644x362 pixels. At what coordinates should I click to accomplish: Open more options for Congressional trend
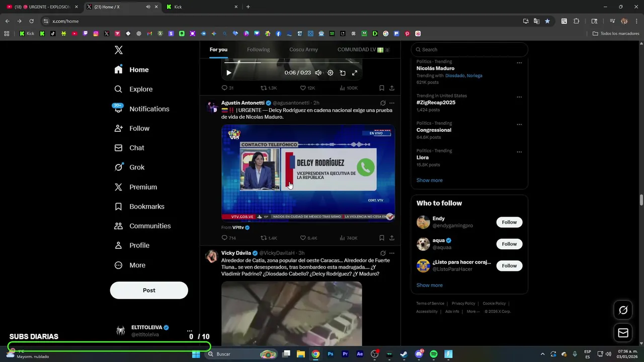coord(519,125)
